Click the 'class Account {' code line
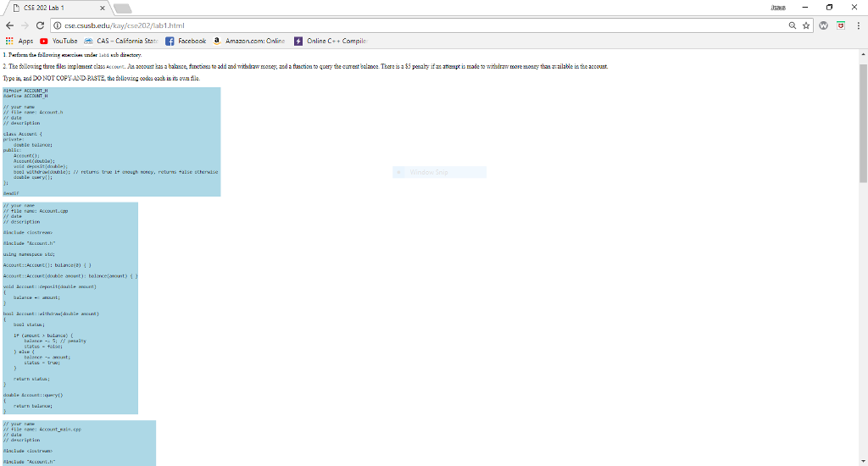 coord(23,134)
